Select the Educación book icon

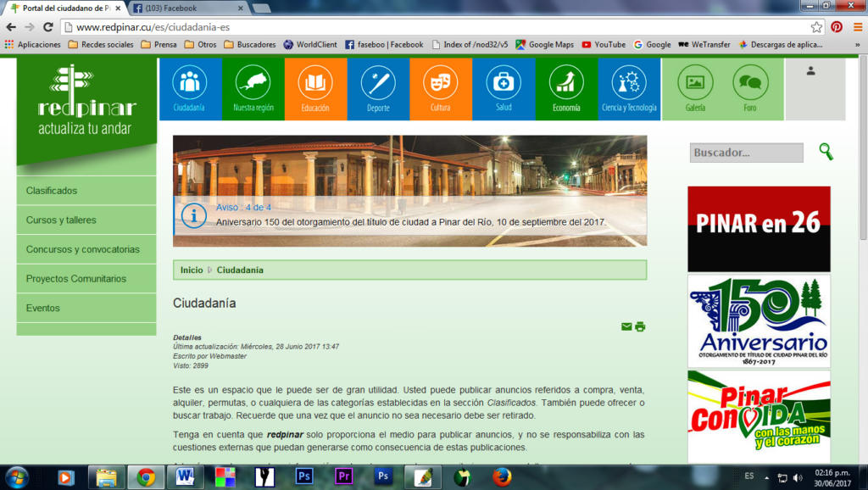(x=315, y=83)
